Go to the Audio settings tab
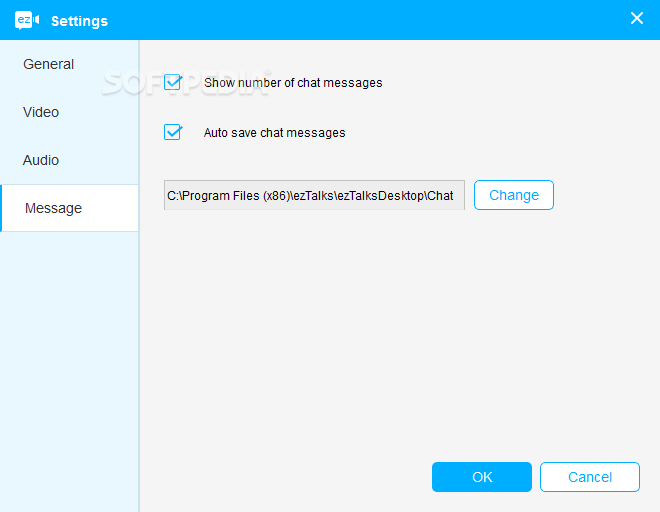Image resolution: width=660 pixels, height=512 pixels. [x=41, y=160]
